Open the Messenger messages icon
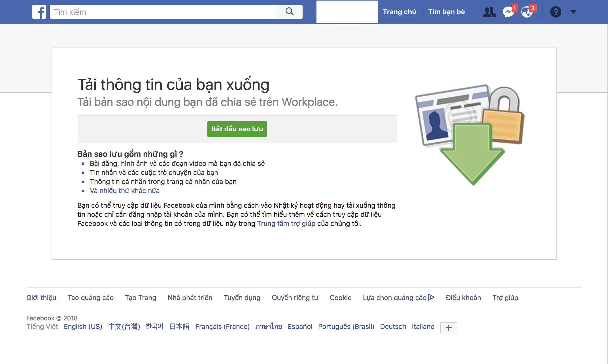 509,12
